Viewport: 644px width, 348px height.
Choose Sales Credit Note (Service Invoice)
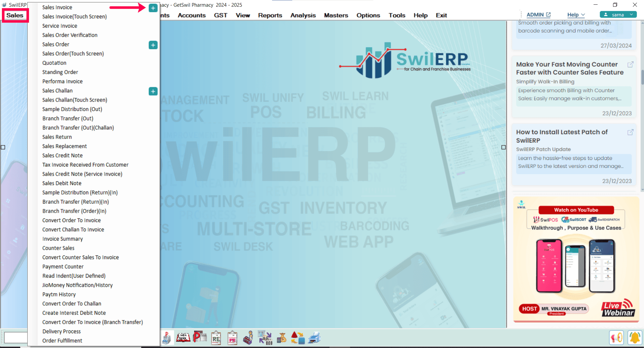(x=82, y=174)
